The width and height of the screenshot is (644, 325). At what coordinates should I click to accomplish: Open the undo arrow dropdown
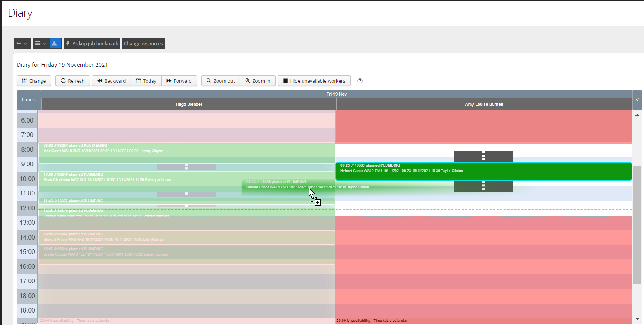coord(22,43)
